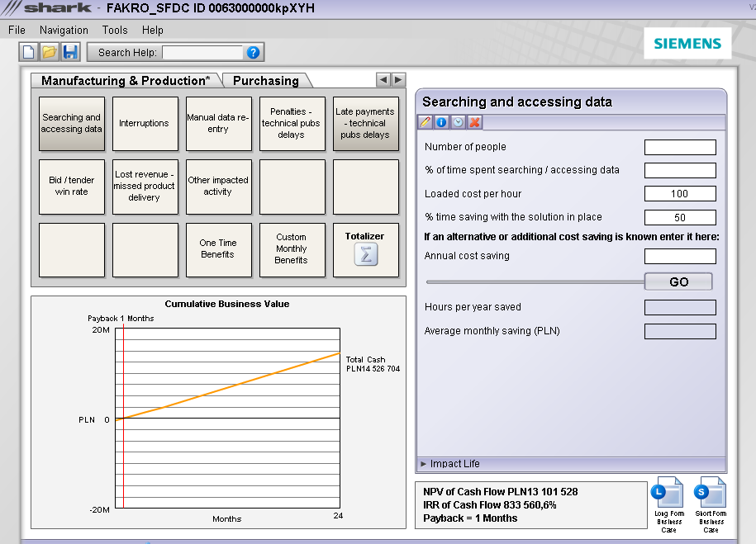This screenshot has width=756, height=544.
Task: Click the 'Payback = 1 Months' summary text
Action: (470, 518)
